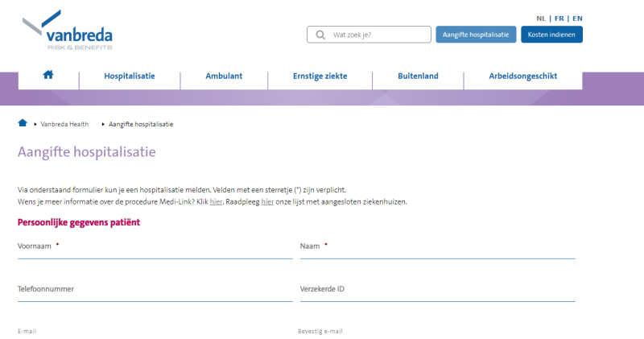This screenshot has width=644, height=339.
Task: Open the Ernstige ziekte menu item
Action: coord(320,76)
